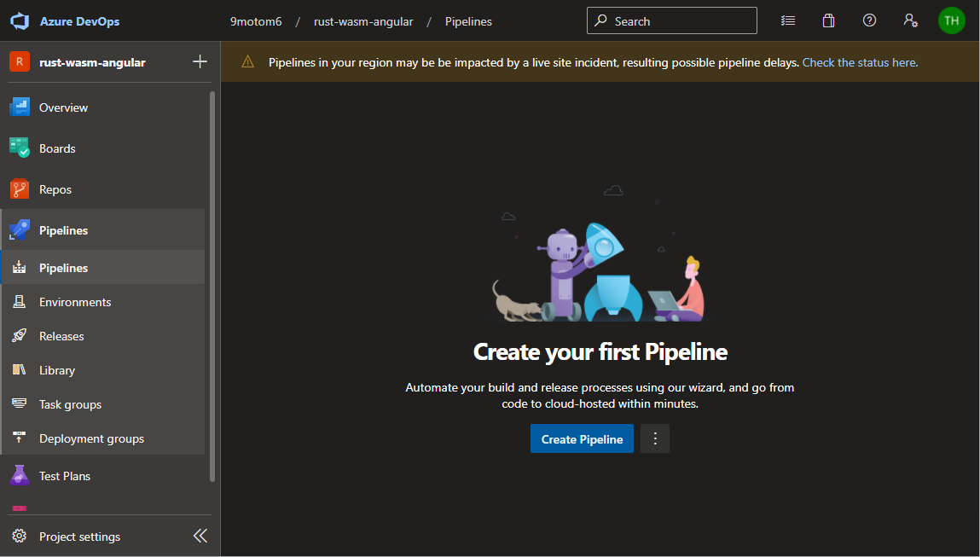
Task: Click the Boards hub icon
Action: coord(20,148)
